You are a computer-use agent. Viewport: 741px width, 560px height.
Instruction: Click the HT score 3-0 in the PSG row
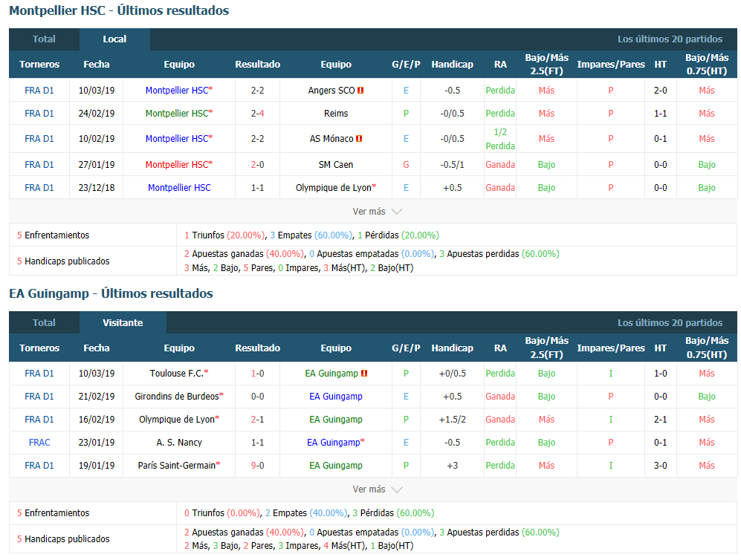coord(660,465)
